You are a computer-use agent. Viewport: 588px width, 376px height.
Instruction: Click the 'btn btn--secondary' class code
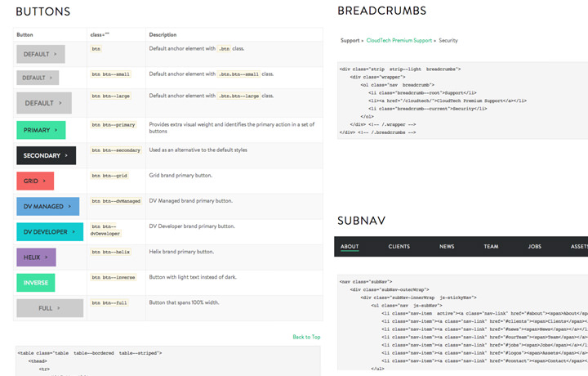tap(116, 150)
